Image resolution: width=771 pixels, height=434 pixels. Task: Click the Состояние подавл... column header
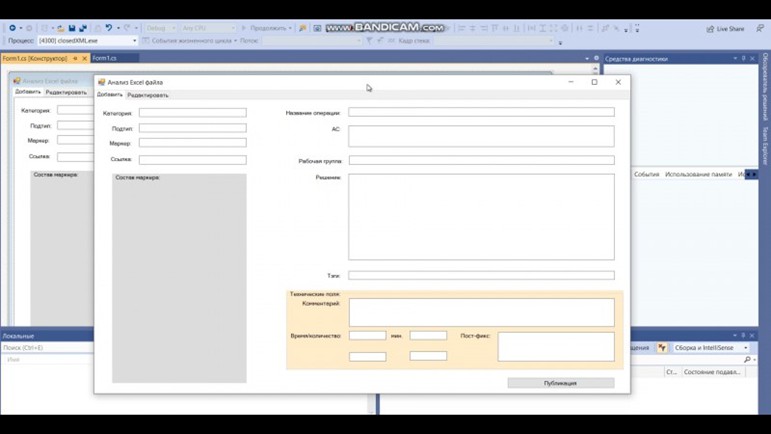click(x=712, y=372)
